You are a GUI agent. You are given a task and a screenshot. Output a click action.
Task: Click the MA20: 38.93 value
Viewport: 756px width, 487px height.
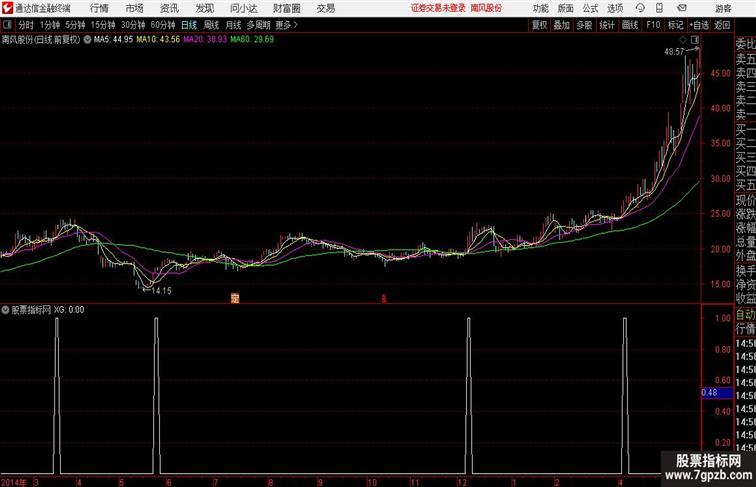pyautogui.click(x=205, y=40)
